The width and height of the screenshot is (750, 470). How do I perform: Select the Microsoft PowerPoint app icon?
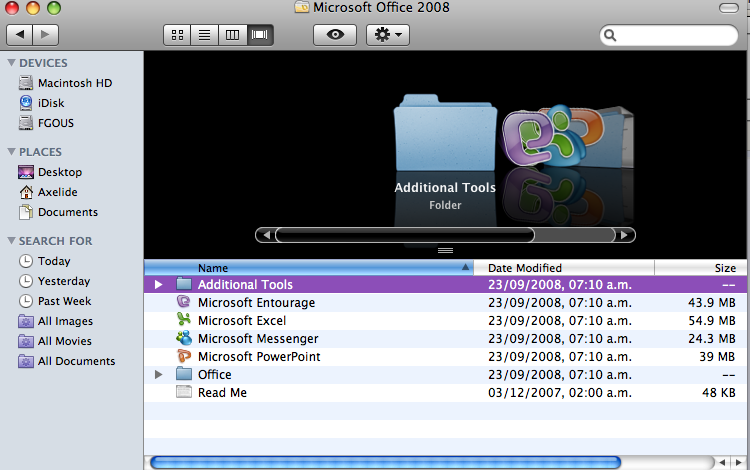click(x=184, y=356)
